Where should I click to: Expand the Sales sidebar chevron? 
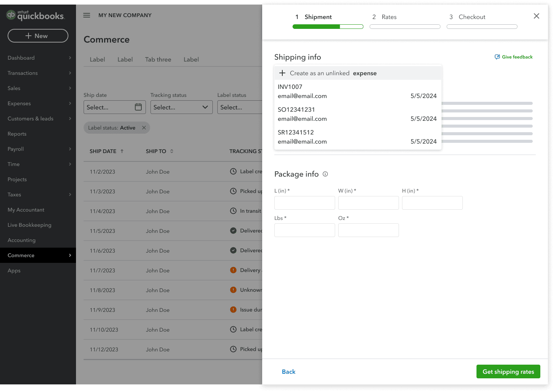tap(70, 88)
